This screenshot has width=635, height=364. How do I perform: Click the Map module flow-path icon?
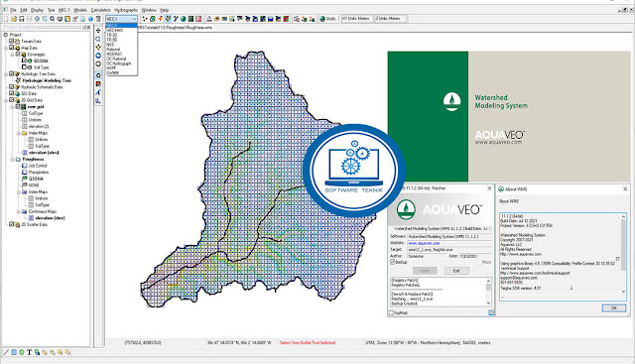(161, 19)
